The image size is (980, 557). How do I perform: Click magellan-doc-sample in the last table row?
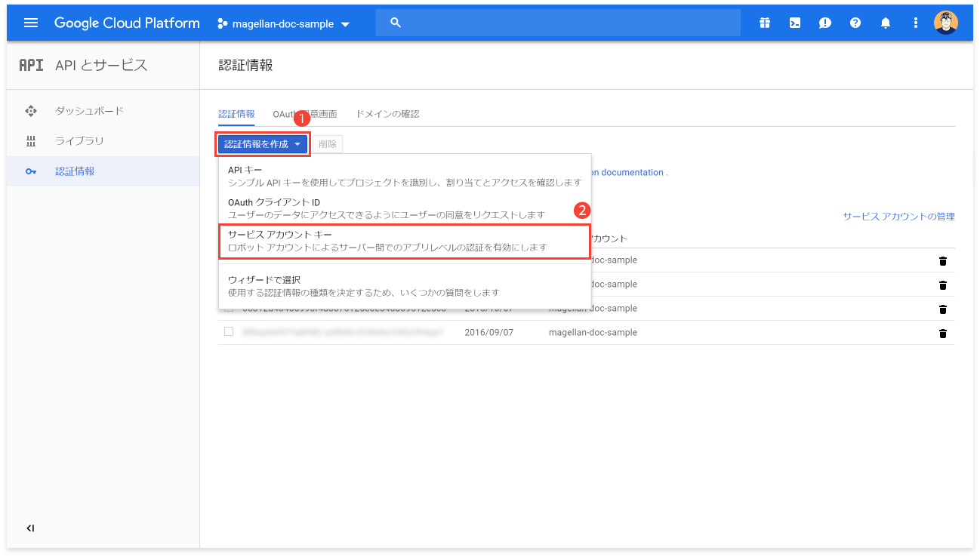(593, 333)
